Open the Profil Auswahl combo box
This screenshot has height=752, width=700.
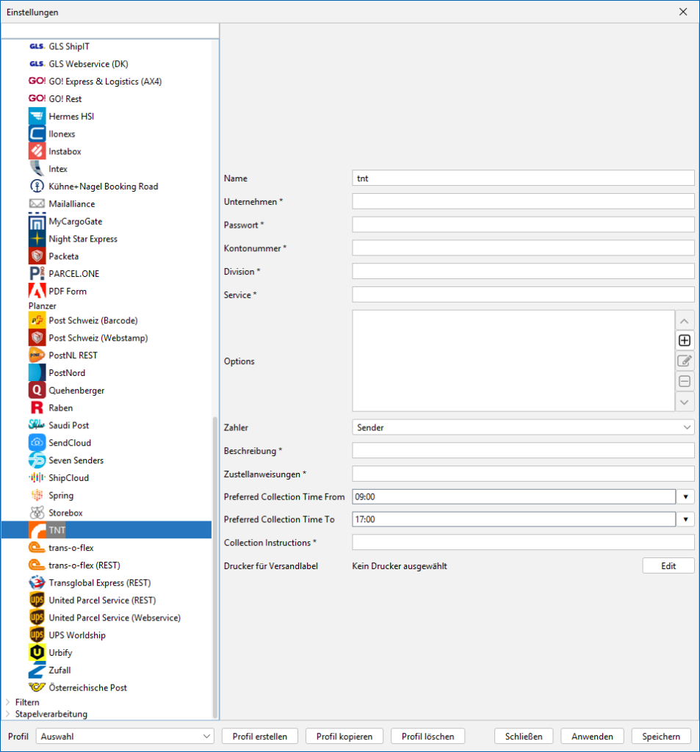point(126,736)
